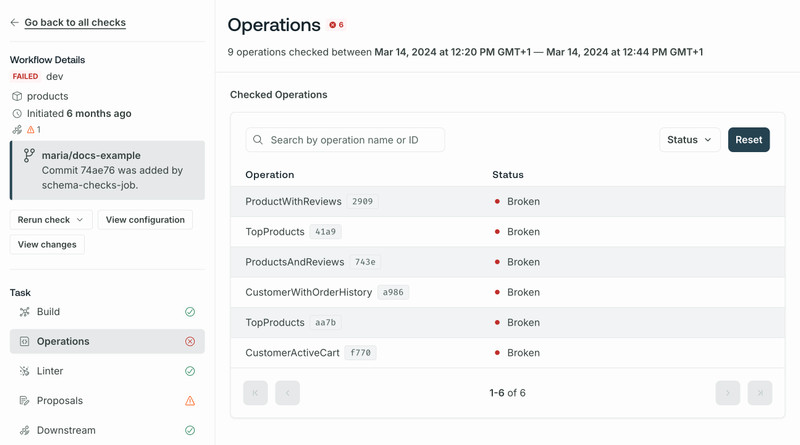Click the Linter green checkmark status icon
800x445 pixels.
(x=190, y=371)
